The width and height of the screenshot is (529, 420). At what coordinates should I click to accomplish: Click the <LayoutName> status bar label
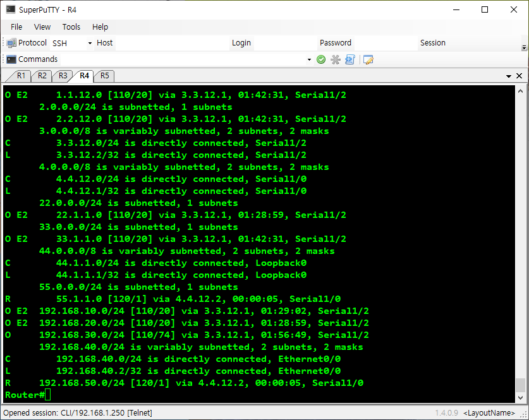click(489, 413)
